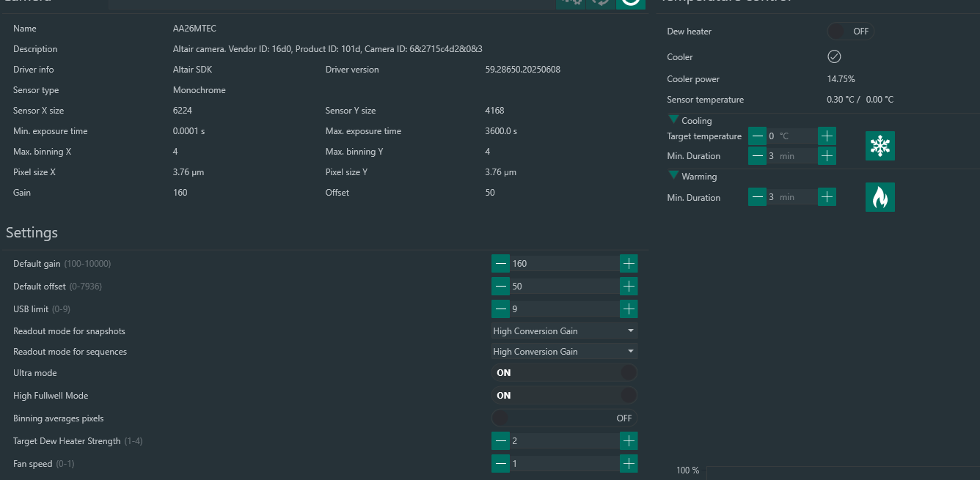Lower Warming Min. Duration with minus

tap(758, 197)
